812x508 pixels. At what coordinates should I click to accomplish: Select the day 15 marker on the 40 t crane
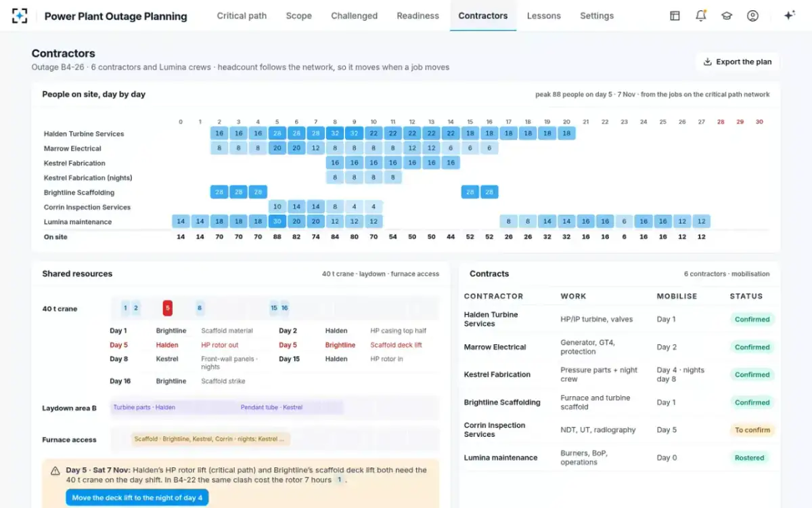[x=274, y=308]
